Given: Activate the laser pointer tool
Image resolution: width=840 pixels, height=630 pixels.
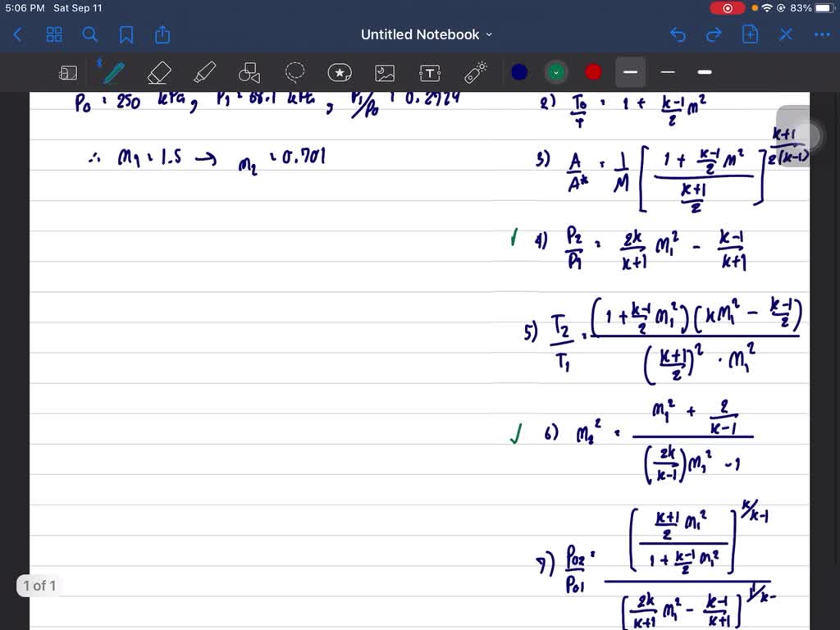Looking at the screenshot, I should [475, 72].
